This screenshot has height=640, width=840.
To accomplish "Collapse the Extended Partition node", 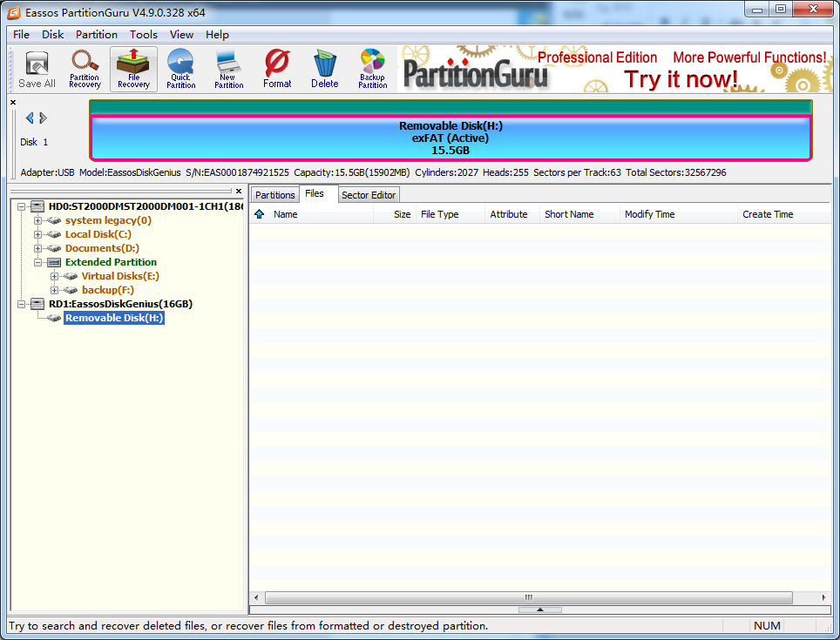I will tap(37, 262).
